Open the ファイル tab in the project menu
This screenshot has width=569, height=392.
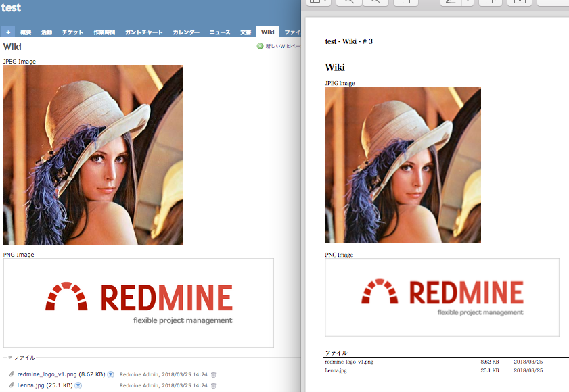click(292, 32)
